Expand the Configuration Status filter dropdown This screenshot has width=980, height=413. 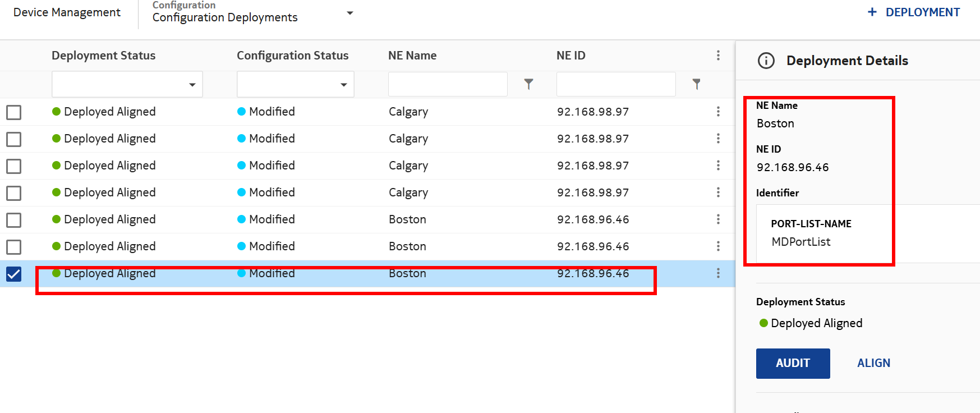tap(296, 85)
